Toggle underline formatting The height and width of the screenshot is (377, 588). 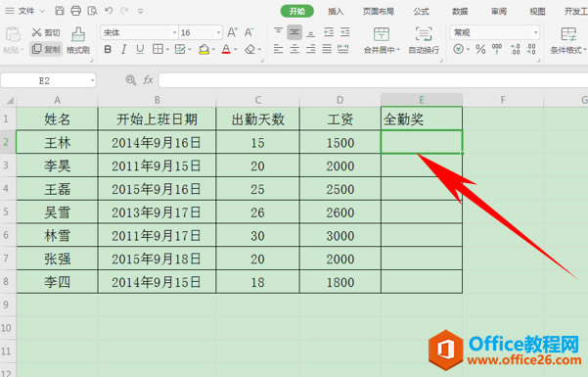coord(140,49)
